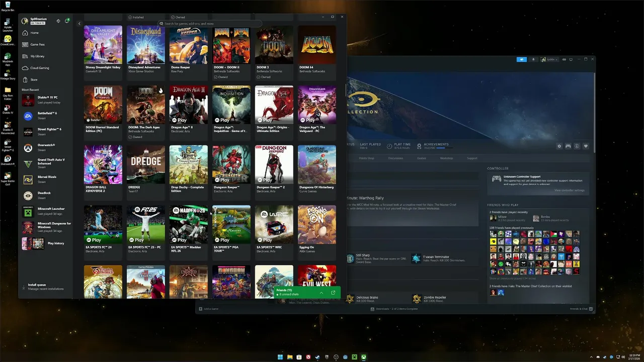644x362 pixels.
Task: Collapse the Friends chat popup chevron
Action: (x=321, y=293)
